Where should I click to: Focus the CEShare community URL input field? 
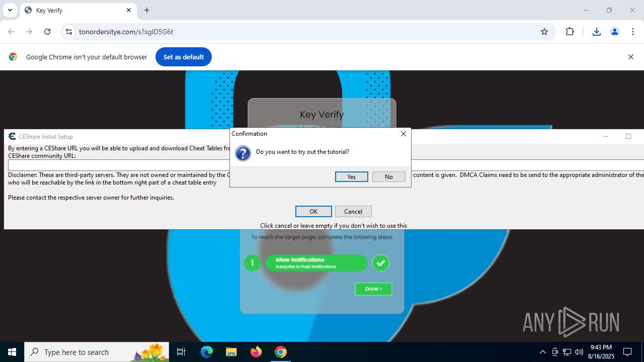pyautogui.click(x=326, y=165)
